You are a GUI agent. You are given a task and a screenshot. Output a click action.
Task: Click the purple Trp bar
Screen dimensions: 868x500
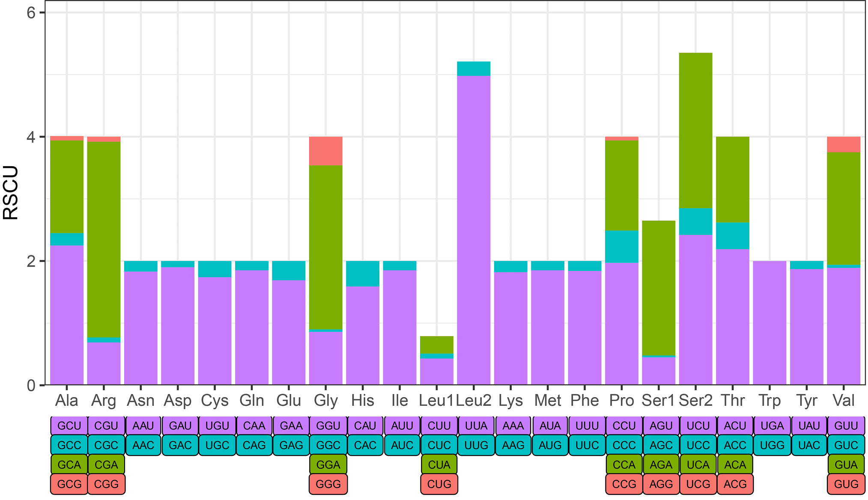tap(770, 323)
